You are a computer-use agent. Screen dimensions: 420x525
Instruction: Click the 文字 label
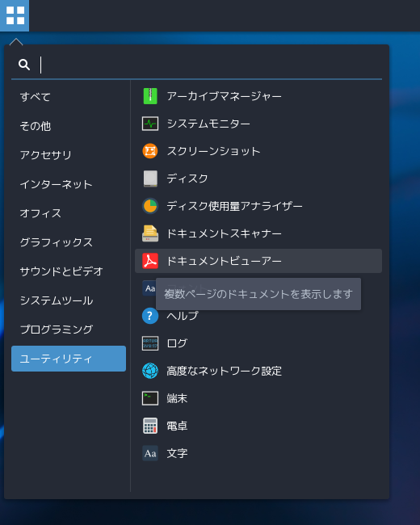pos(177,453)
